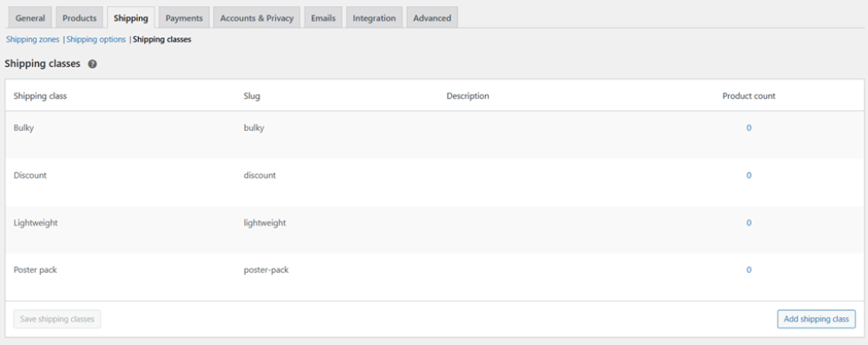This screenshot has height=345, width=868.
Task: Select the Shipping tab
Action: (131, 17)
